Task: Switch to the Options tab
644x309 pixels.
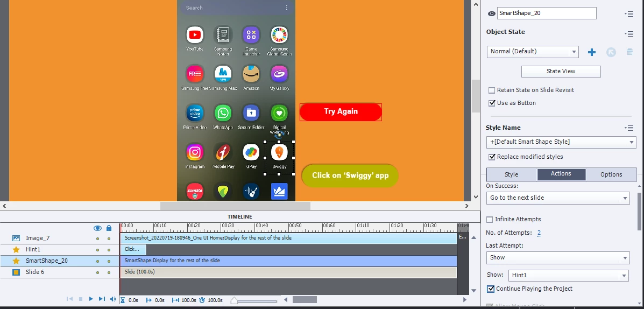Action: click(x=611, y=174)
